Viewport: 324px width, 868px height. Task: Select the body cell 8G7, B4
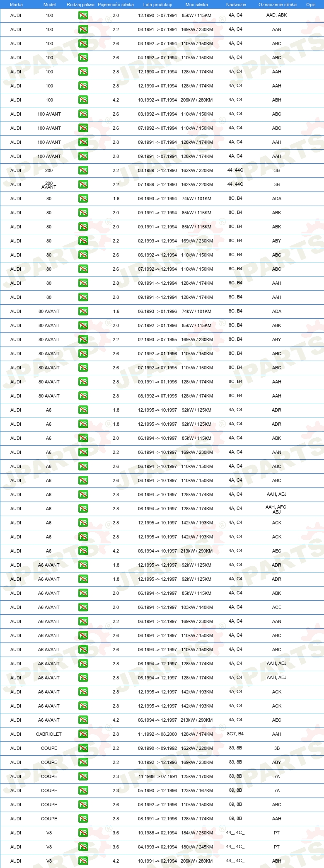point(235,734)
